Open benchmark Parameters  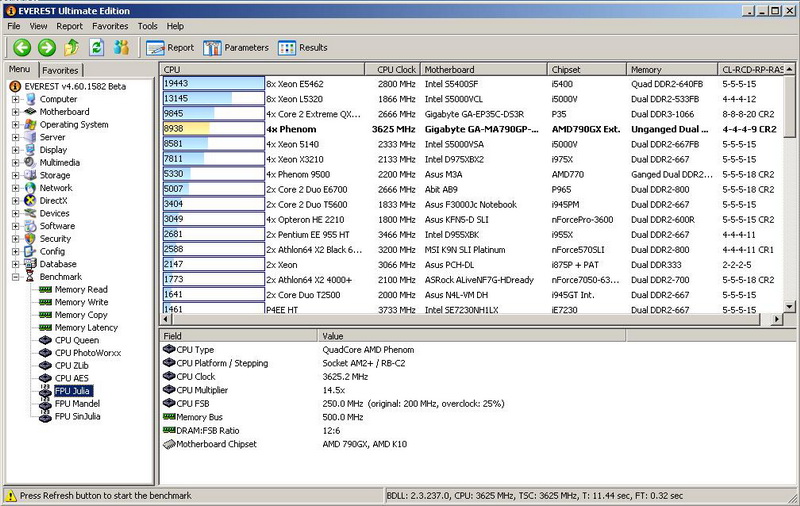point(236,48)
